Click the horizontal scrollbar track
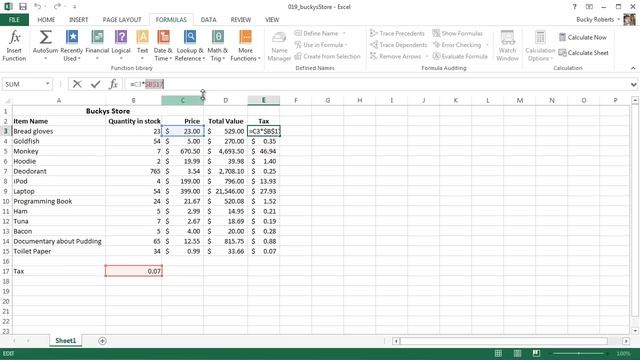Screen dimensions: 640x360 (x=504, y=341)
